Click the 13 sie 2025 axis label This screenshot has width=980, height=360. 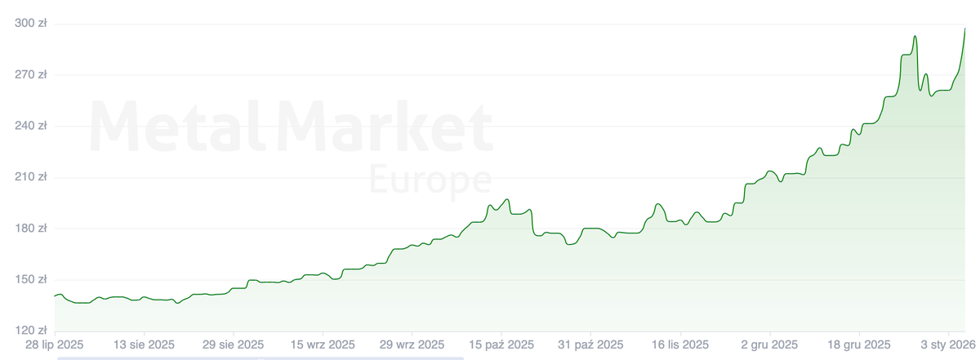coord(143,344)
